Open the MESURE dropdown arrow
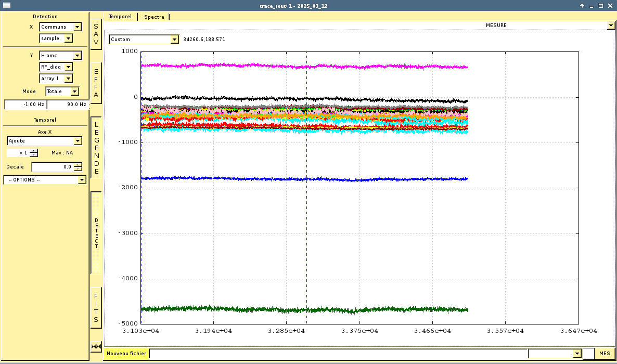The width and height of the screenshot is (617, 364). click(x=611, y=25)
